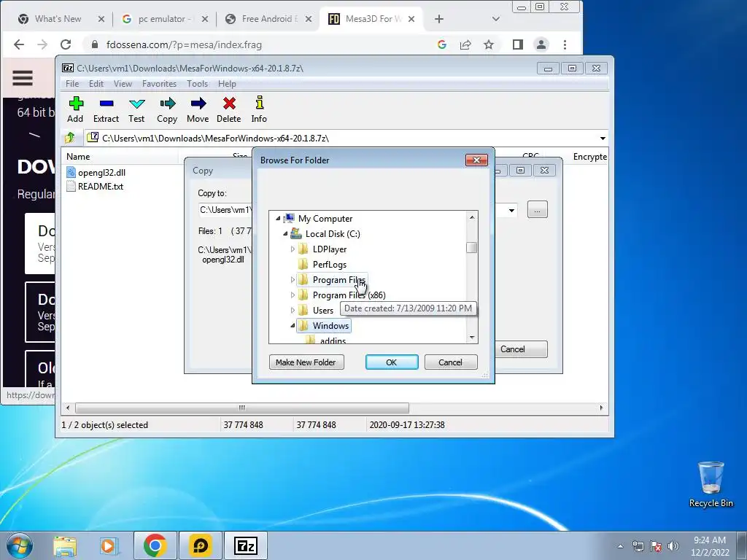Viewport: 747px width, 560px height.
Task: Click the 7-Zip horizontal scrollbar thumb
Action: (242, 408)
